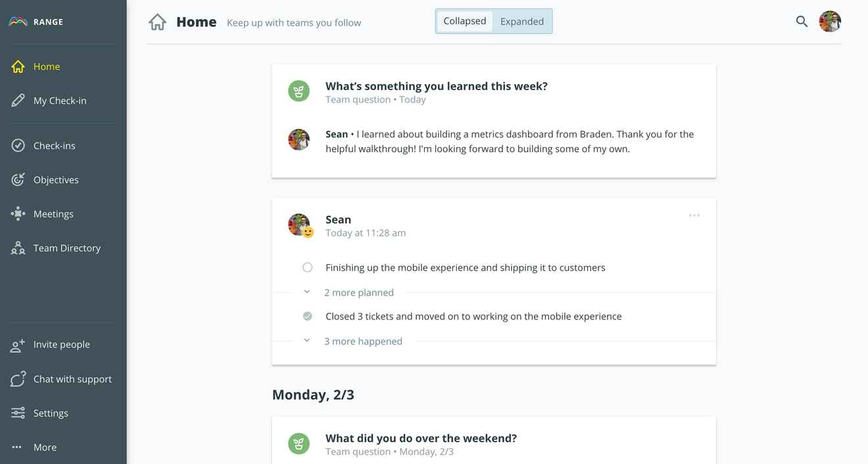Viewport: 868px width, 464px height.
Task: Expand 3 more happened items
Action: [x=363, y=341]
